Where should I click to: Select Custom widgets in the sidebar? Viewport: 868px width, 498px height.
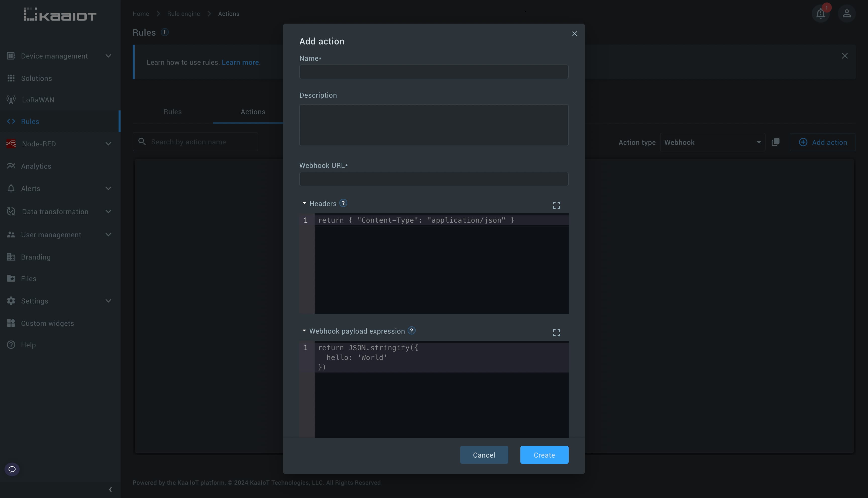tap(60, 323)
